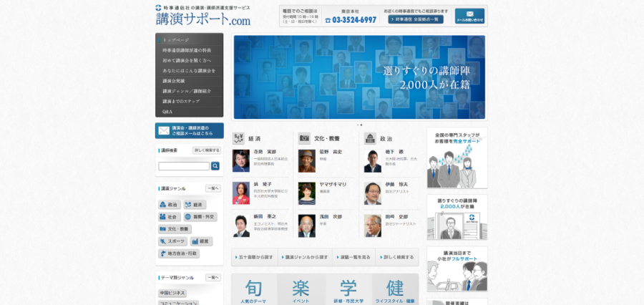This screenshot has width=644, height=305.
Task: Click the magnifier search button beside the search box
Action: pos(215,166)
